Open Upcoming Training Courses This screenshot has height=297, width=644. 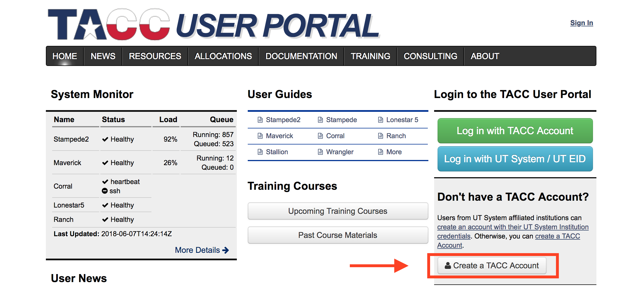point(338,211)
